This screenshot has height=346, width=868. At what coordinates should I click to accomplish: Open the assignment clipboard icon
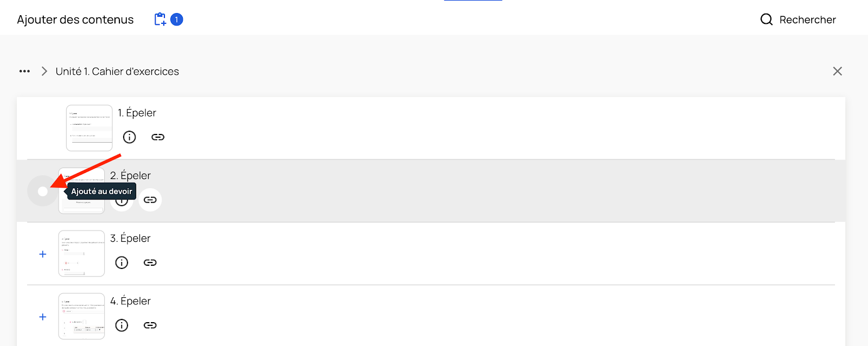pyautogui.click(x=160, y=20)
